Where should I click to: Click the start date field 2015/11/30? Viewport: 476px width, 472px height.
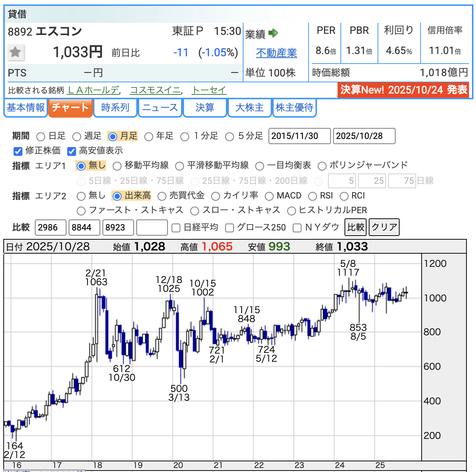[x=299, y=136]
